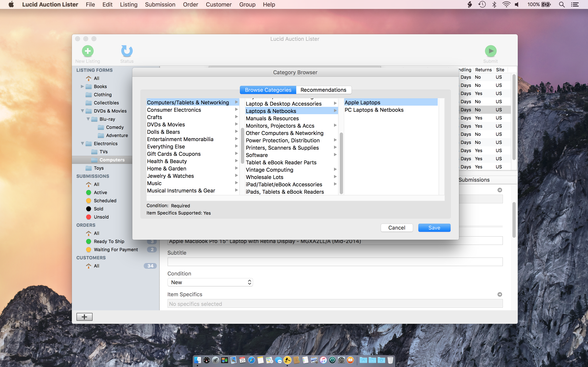This screenshot has height=367, width=588.
Task: Expand the Books folder triangle
Action: (x=82, y=86)
